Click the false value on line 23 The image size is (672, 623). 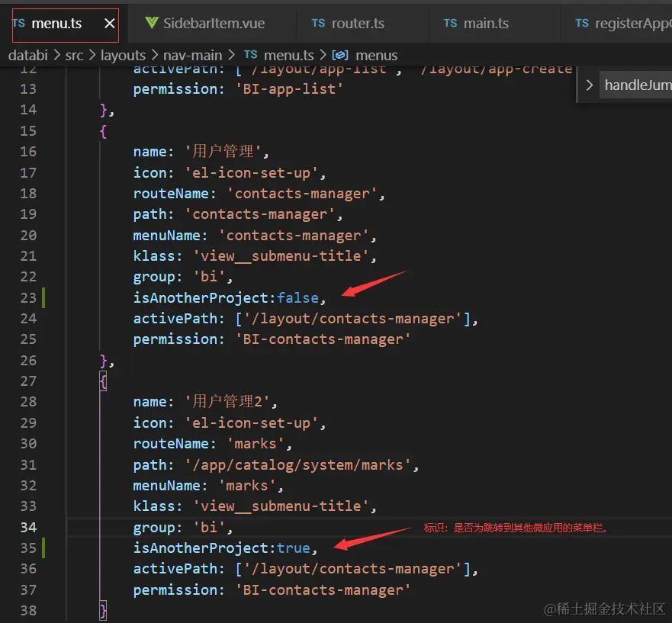click(x=297, y=298)
